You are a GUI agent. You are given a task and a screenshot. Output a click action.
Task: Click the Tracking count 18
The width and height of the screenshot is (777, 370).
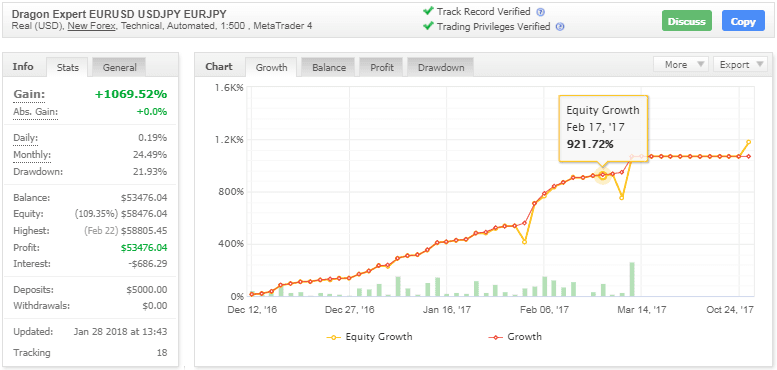pos(162,353)
